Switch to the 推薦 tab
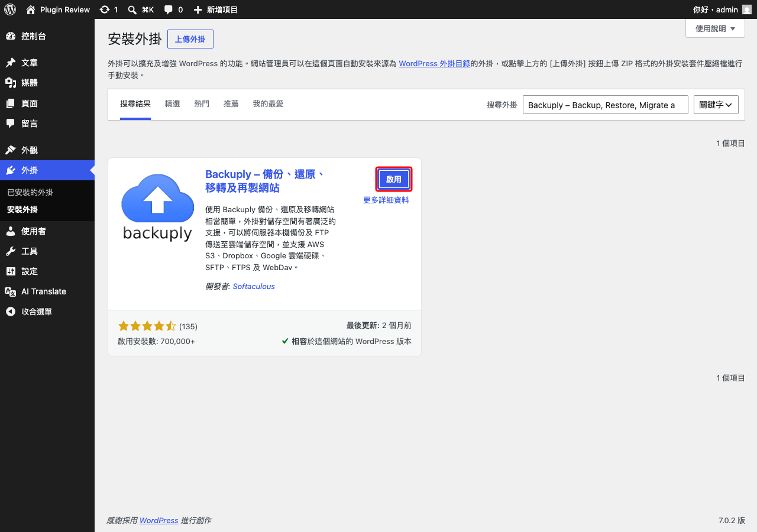The image size is (757, 532). (x=231, y=104)
